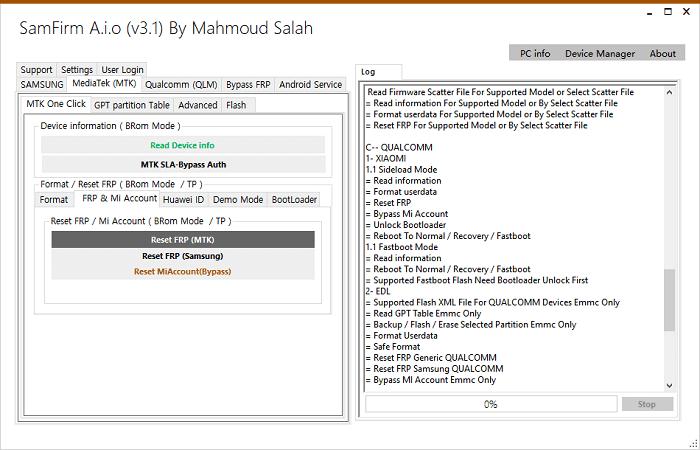This screenshot has width=700, height=450.
Task: Open Device Manager from top menu
Action: (600, 54)
